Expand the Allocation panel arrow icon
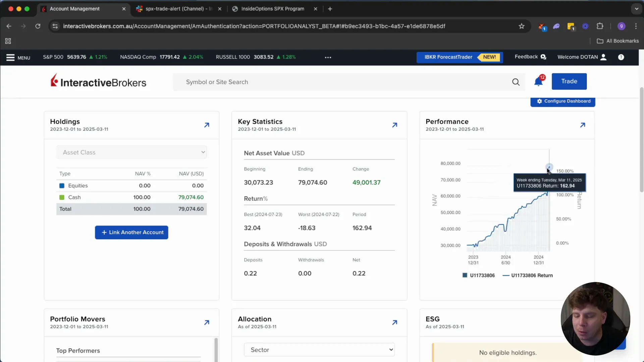The width and height of the screenshot is (644, 362). pyautogui.click(x=395, y=322)
